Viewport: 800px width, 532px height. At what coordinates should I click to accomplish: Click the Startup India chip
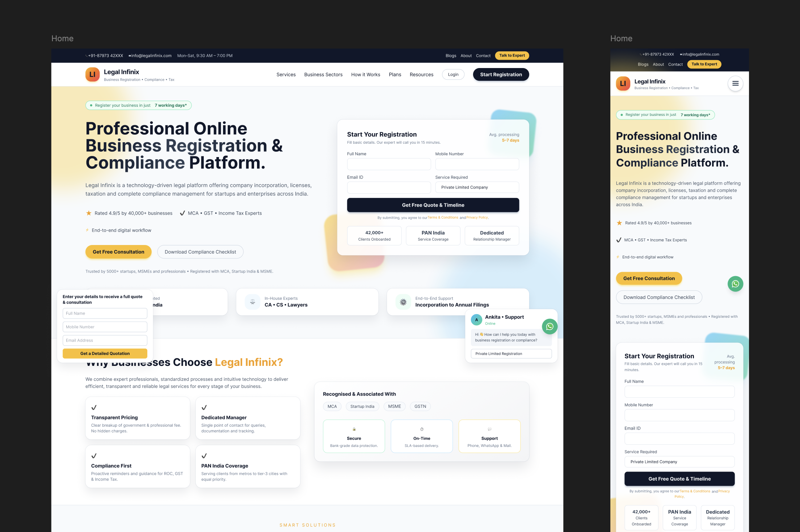click(x=362, y=406)
